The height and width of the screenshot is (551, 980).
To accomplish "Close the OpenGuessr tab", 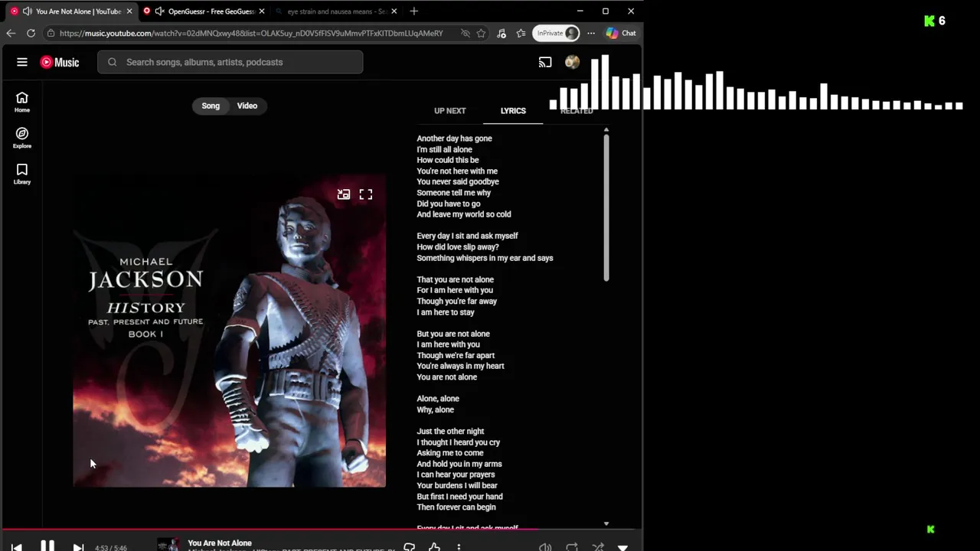I will [262, 11].
